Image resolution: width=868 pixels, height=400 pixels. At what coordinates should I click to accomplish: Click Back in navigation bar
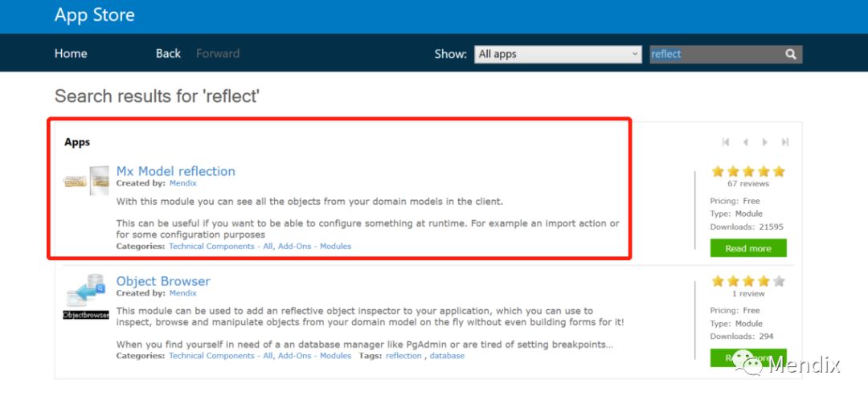pos(168,54)
